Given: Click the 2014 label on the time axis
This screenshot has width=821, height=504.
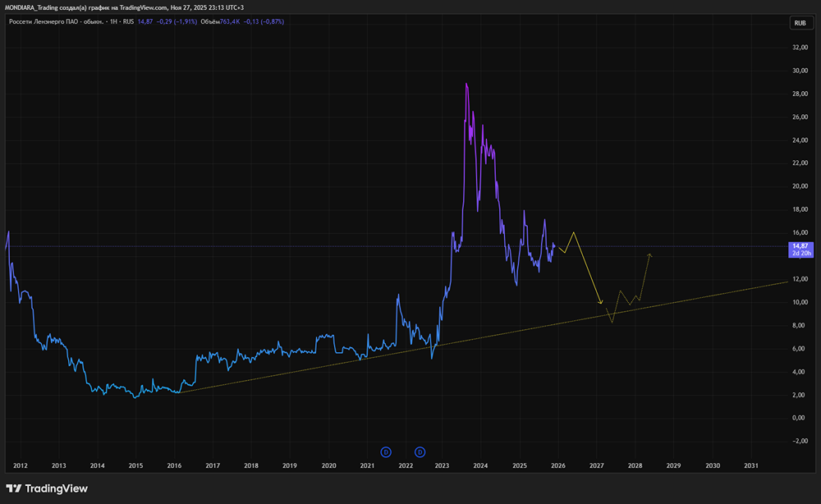Looking at the screenshot, I should pyautogui.click(x=97, y=465).
